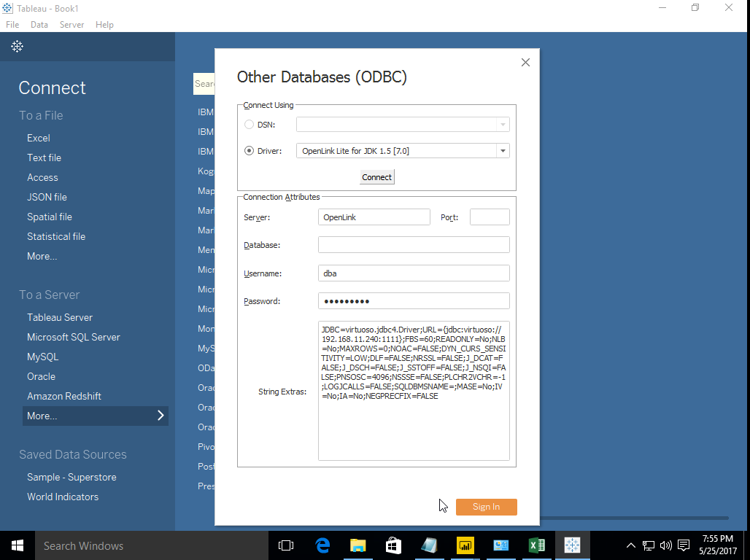
Task: Click the Connect button
Action: click(x=377, y=177)
